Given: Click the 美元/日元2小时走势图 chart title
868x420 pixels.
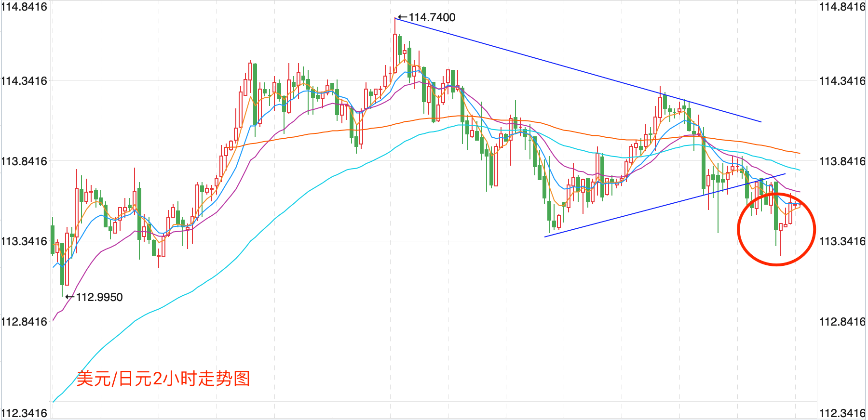Looking at the screenshot, I should [x=163, y=379].
